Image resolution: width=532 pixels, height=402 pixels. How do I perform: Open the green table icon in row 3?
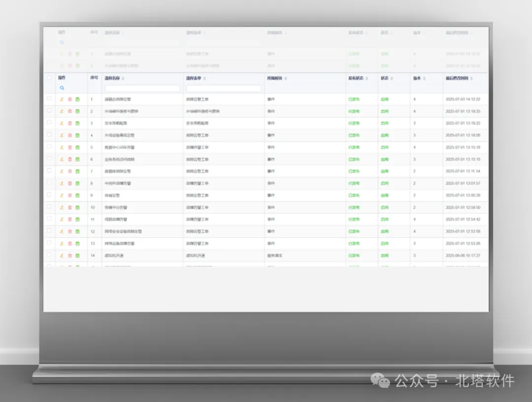[77, 124]
